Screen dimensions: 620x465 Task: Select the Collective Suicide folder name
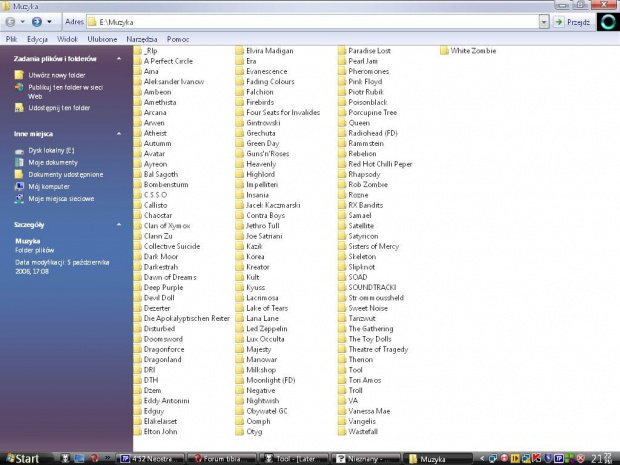pyautogui.click(x=172, y=246)
